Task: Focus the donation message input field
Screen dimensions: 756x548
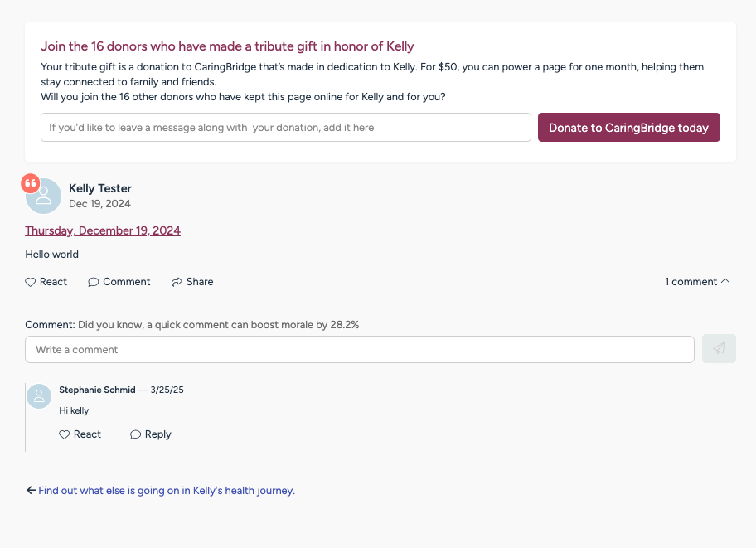Action: click(x=286, y=128)
